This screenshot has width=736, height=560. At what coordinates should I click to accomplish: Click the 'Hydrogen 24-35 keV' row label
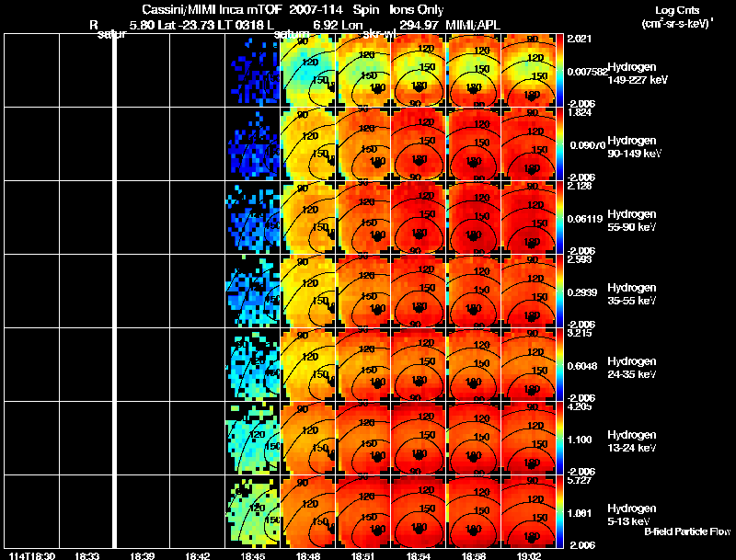(632, 368)
